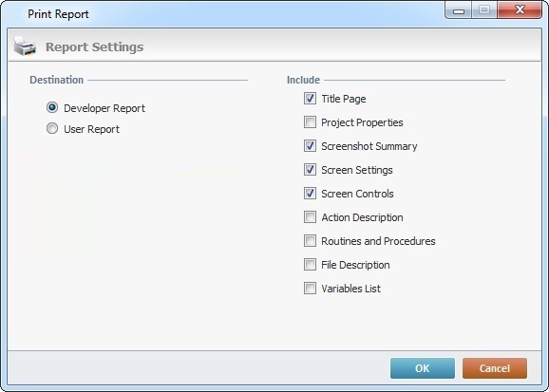The image size is (549, 392).
Task: Click the printer icon beside Report Settings
Action: point(25,47)
